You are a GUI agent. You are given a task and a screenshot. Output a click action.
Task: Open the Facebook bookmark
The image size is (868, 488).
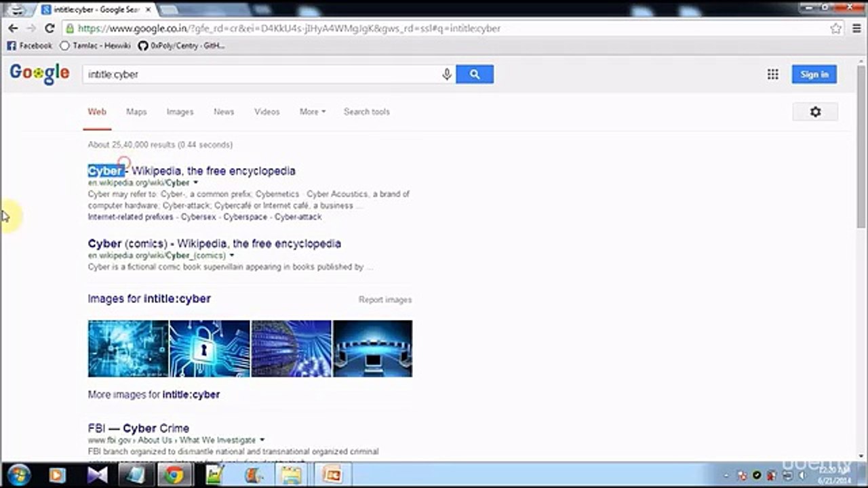click(29, 45)
